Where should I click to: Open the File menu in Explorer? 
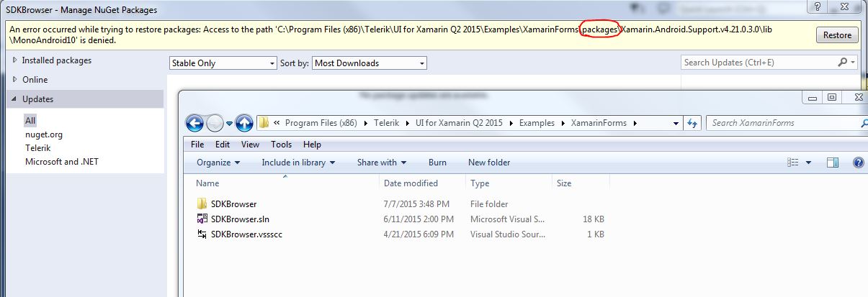coord(197,145)
